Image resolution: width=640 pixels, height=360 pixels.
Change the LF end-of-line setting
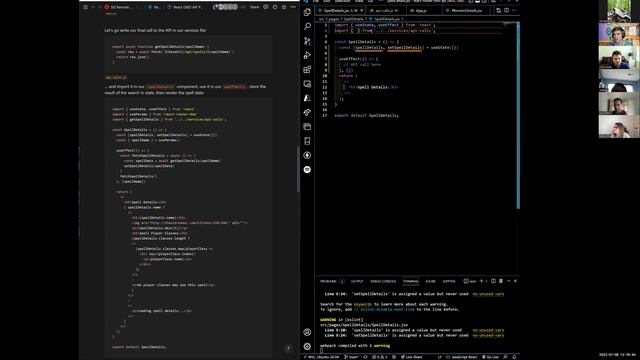[440, 357]
